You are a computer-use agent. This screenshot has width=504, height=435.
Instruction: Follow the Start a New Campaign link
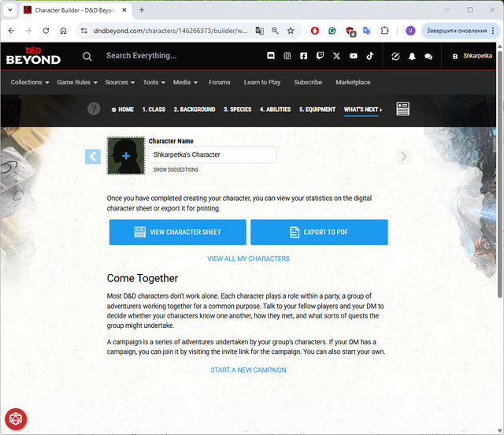point(248,370)
